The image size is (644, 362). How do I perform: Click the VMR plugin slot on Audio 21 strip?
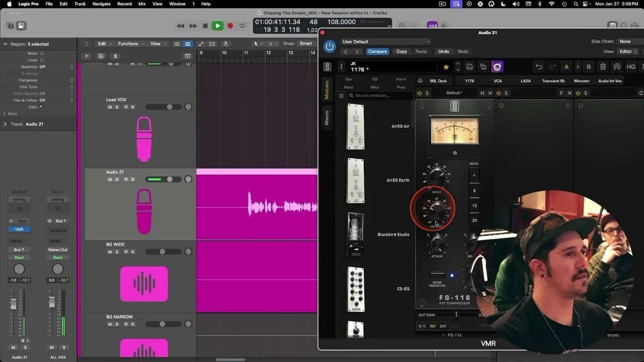tap(19, 229)
